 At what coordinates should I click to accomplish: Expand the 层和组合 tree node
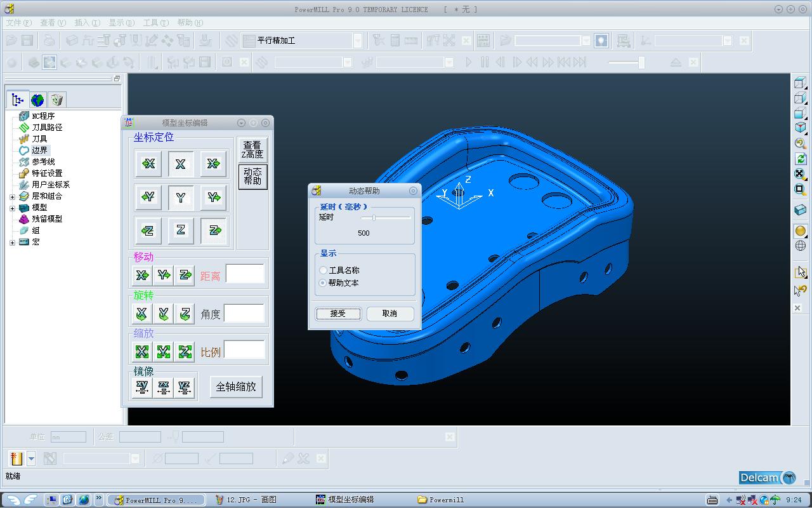point(12,196)
